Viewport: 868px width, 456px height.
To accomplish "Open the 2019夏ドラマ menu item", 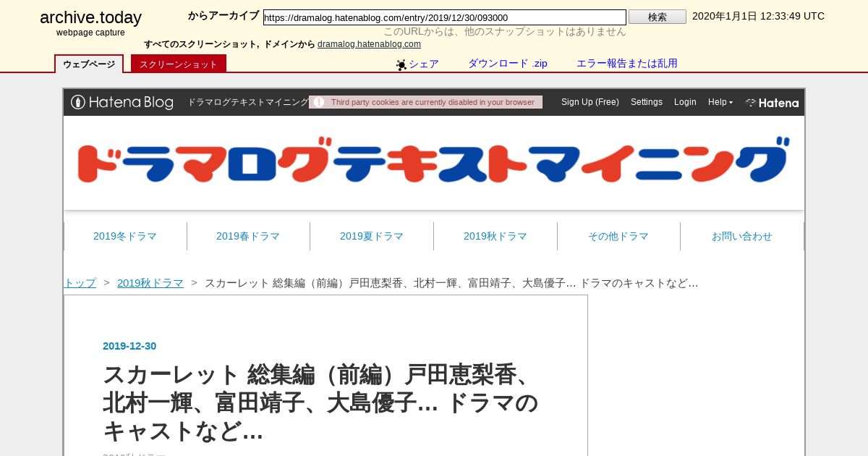I will [x=372, y=236].
